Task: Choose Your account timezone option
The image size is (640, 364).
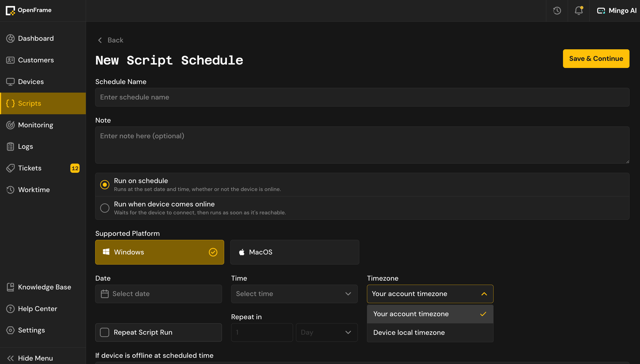Action: click(430, 314)
